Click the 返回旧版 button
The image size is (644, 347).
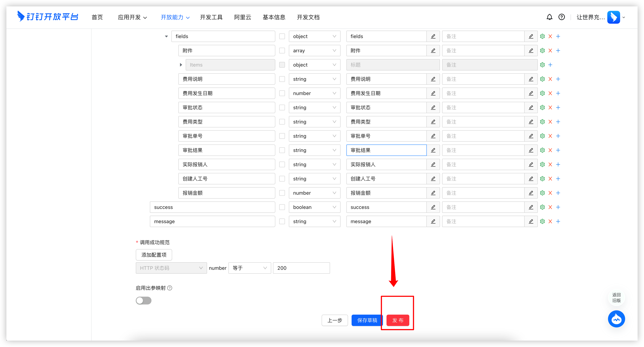[x=616, y=298]
